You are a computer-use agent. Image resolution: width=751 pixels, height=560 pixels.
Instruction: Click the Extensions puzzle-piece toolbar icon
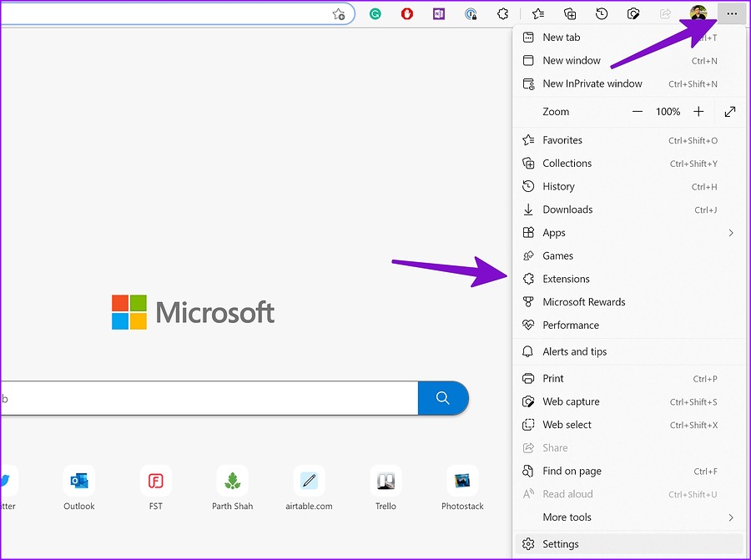click(502, 13)
